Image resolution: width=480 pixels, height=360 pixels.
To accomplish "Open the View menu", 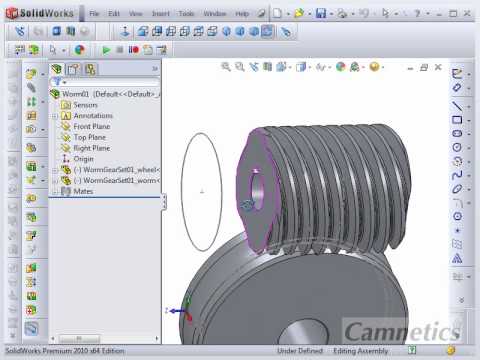I will click(136, 14).
